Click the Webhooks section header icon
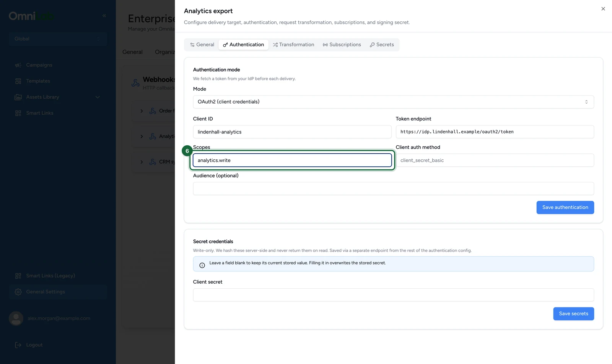 [x=135, y=83]
